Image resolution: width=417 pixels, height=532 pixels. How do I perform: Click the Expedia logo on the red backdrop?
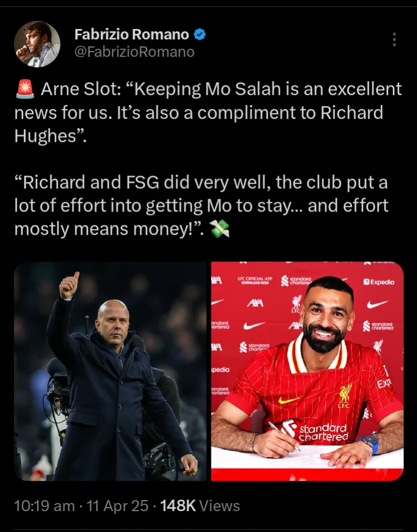click(379, 282)
